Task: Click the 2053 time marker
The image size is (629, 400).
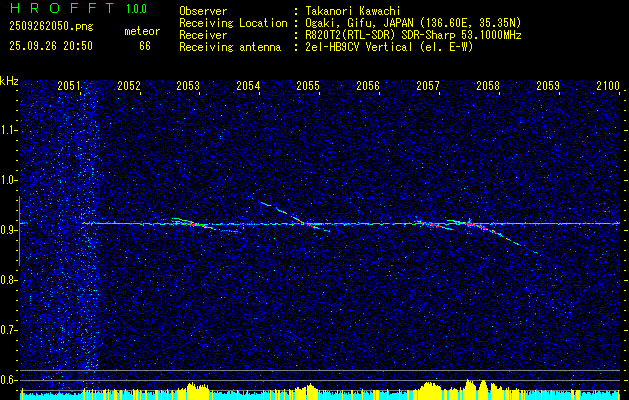Action: (x=188, y=85)
